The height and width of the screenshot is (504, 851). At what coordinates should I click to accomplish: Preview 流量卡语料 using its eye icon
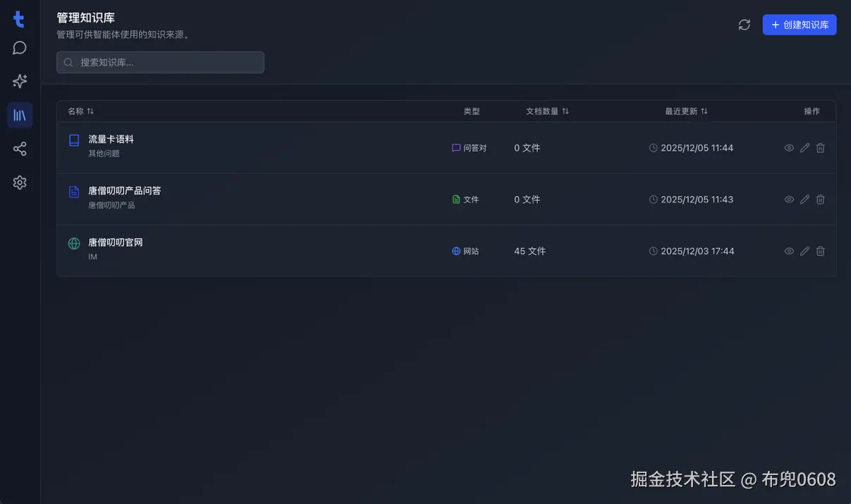[x=789, y=147]
